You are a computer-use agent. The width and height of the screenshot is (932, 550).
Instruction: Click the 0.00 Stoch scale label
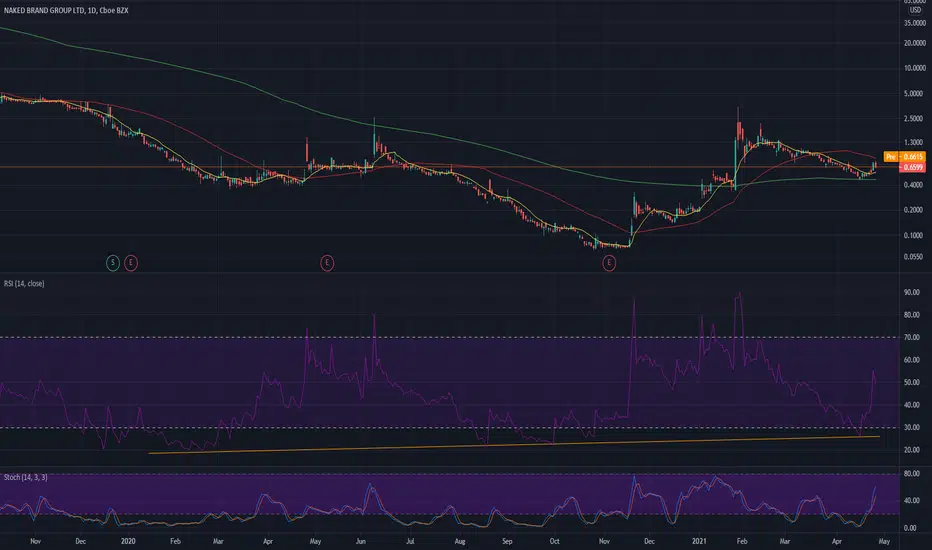910,528
